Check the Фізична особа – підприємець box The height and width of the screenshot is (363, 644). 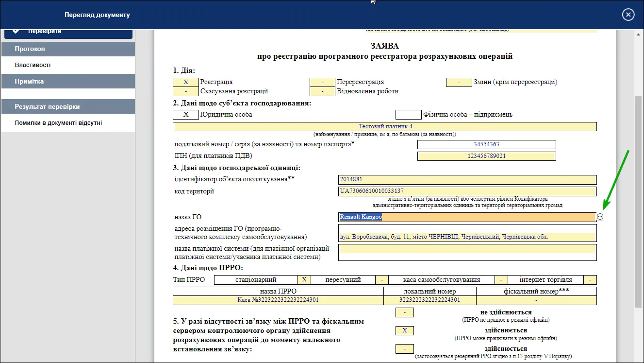tap(409, 115)
